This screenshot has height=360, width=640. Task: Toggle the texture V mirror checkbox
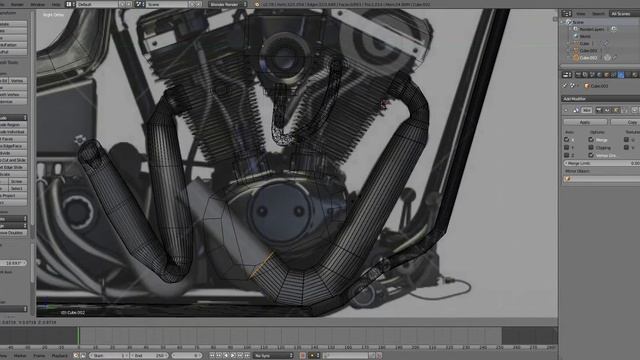pyautogui.click(x=627, y=148)
